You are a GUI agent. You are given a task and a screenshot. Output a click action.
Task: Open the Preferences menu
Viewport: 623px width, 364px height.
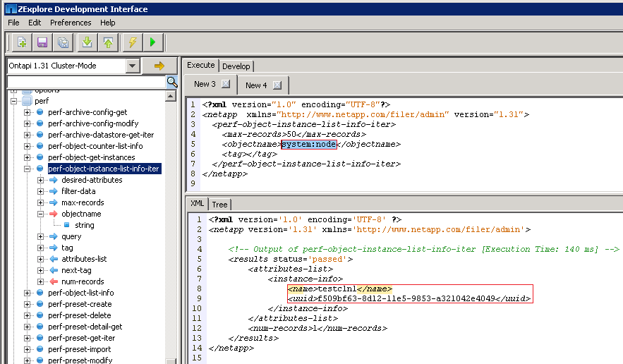tap(71, 23)
